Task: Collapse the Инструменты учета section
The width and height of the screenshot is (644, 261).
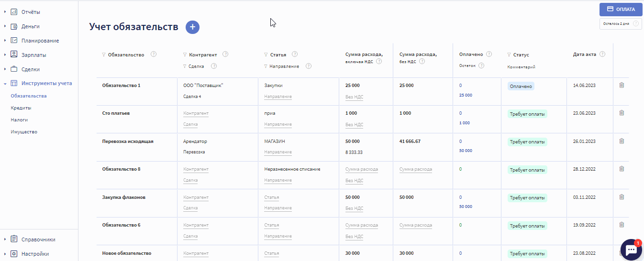Action: [x=5, y=83]
